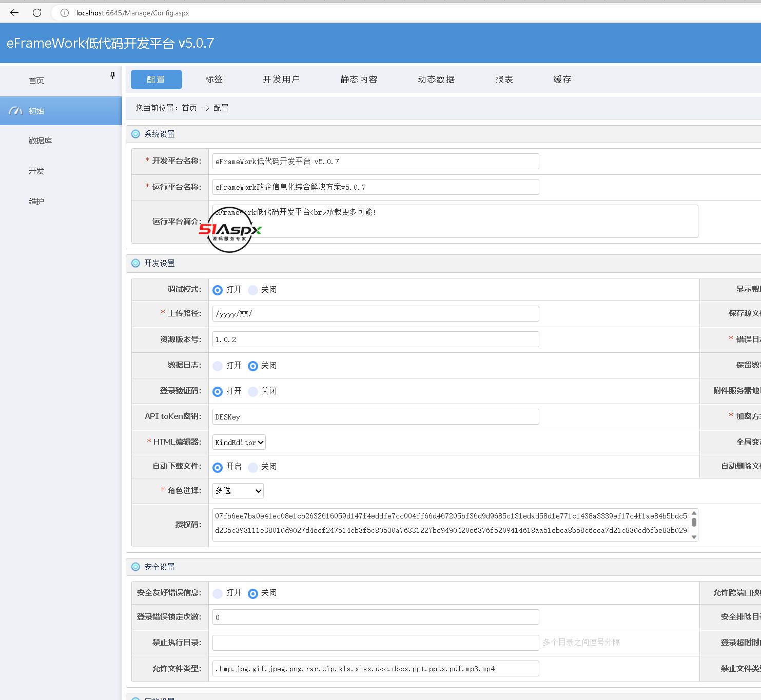Click the 安全设置 section circle icon
This screenshot has height=700, width=761.
click(135, 567)
